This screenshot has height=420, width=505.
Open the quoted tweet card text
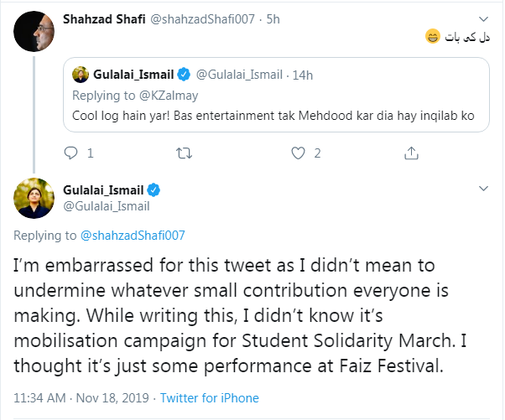268,117
